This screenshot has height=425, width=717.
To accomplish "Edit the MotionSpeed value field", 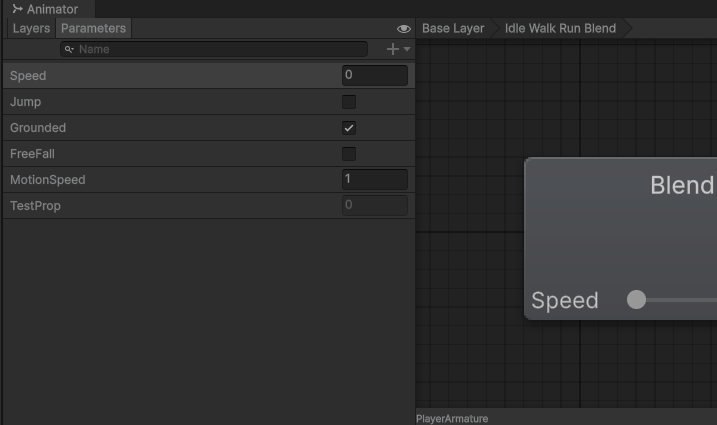I will (x=375, y=179).
